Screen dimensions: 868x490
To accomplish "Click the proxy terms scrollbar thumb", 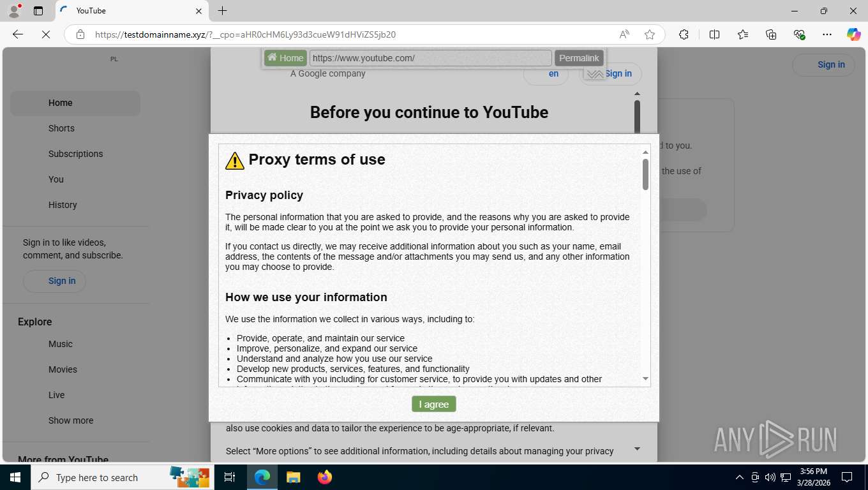I will point(645,174).
